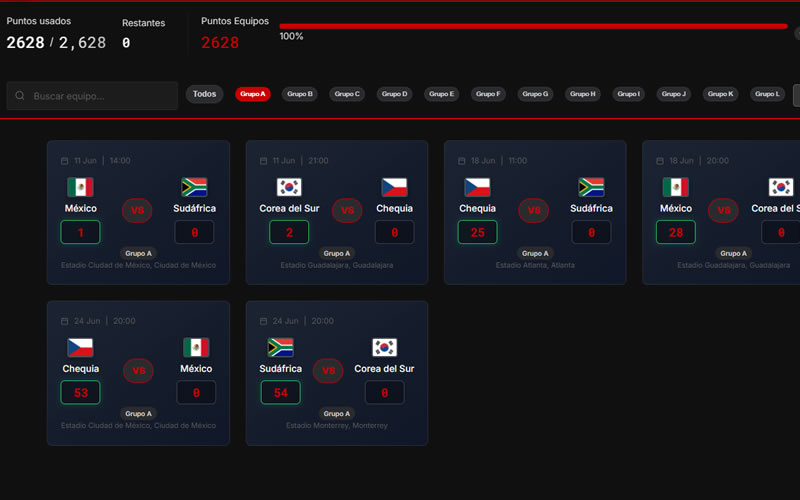Screen dimensions: 800x500
Task: Click Grupo A badge in México vs Sudáfrica card
Action: coord(138,254)
